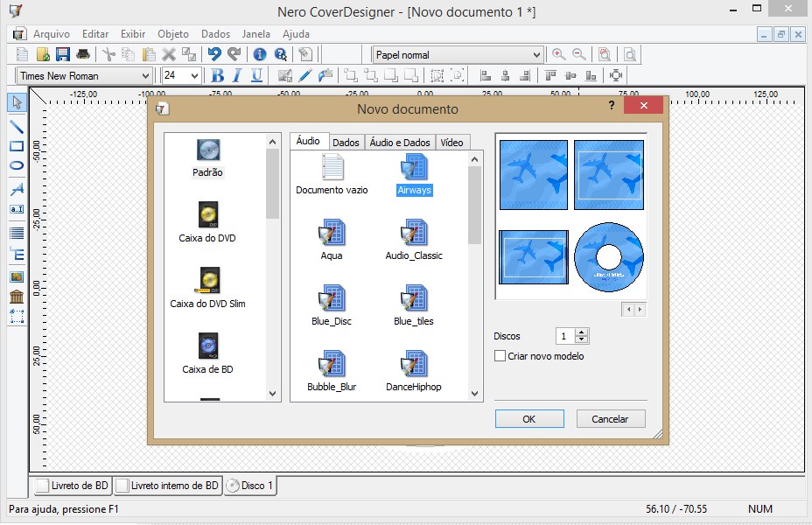Select the Aqua template

tap(332, 240)
